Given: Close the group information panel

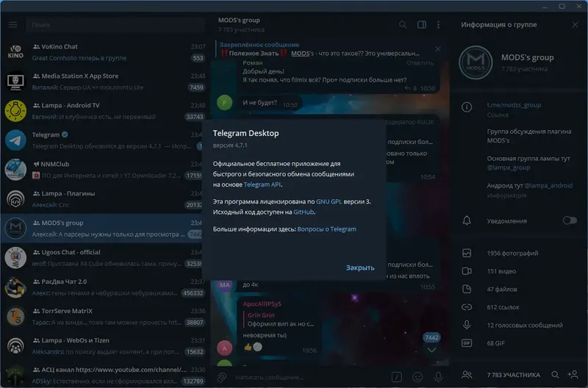Looking at the screenshot, I should click(575, 25).
